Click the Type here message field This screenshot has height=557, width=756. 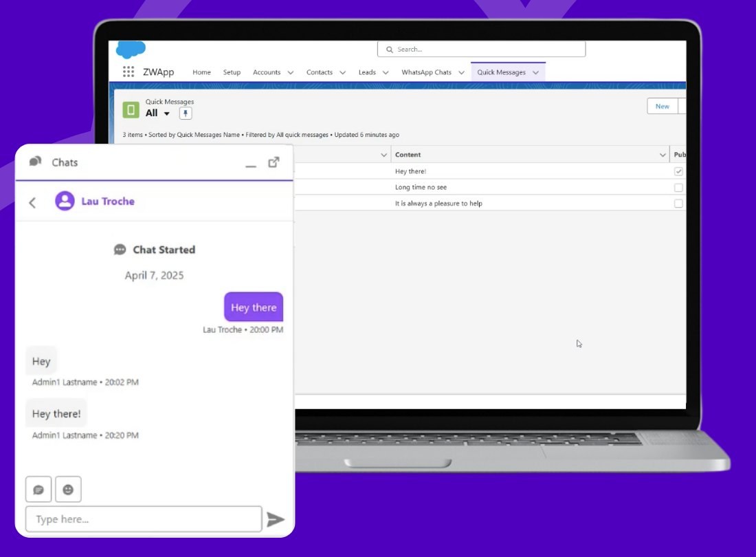[144, 519]
